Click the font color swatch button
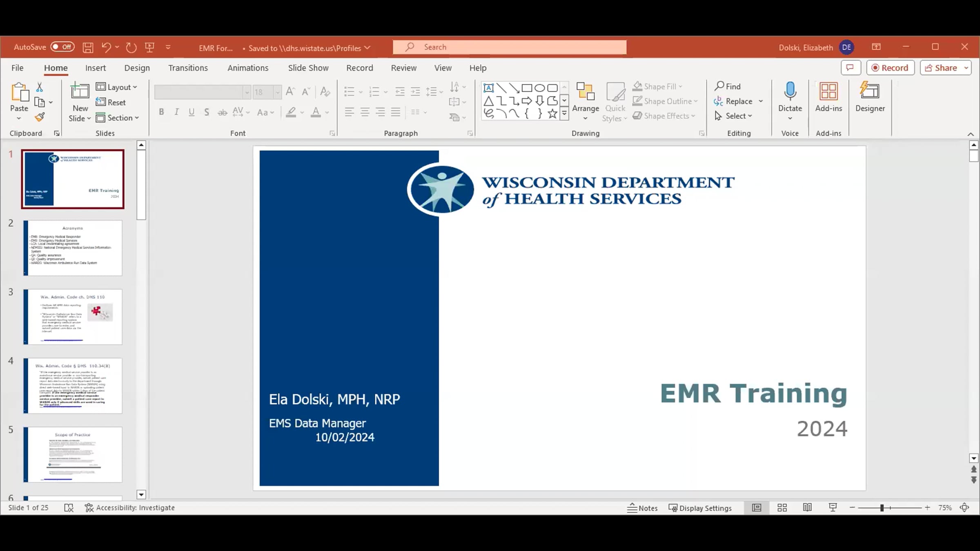 [316, 112]
